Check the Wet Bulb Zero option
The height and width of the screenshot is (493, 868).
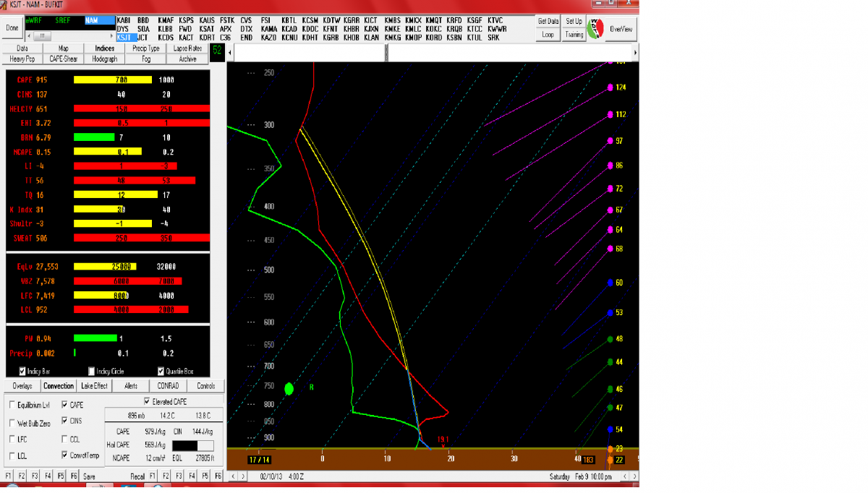tap(12, 423)
